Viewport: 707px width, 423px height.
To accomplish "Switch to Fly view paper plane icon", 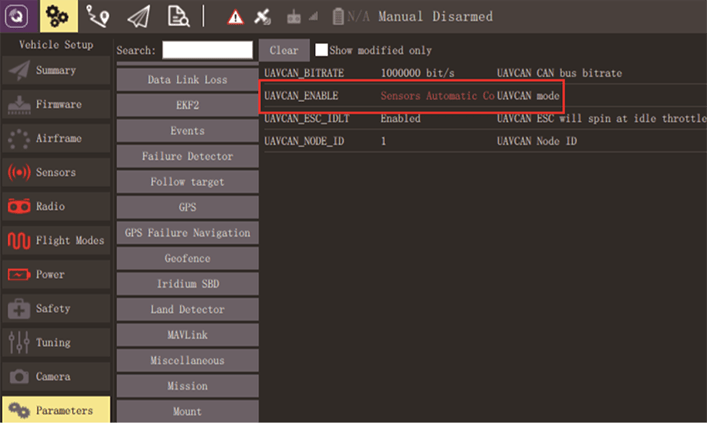I will pyautogui.click(x=139, y=16).
